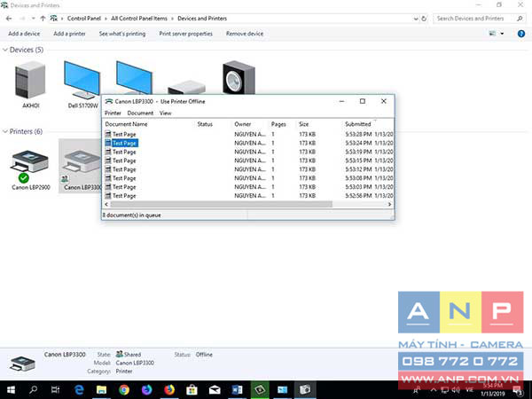Select Test Page submitted at 5:53:08 PM

point(248,178)
